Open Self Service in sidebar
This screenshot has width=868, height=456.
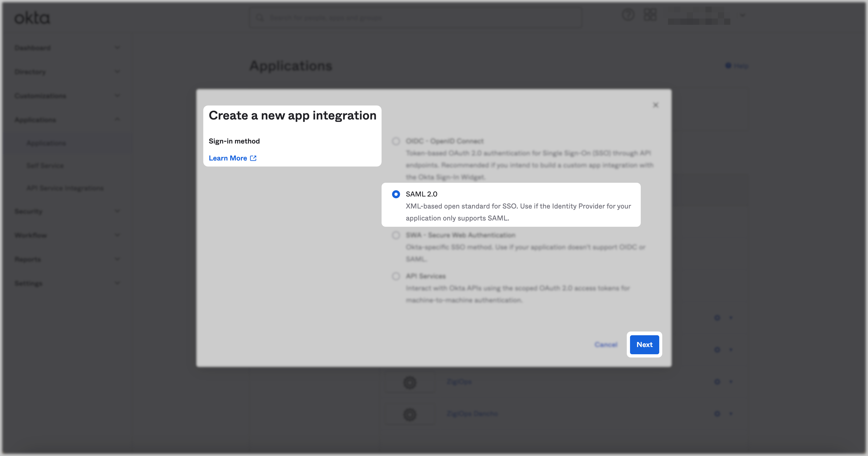pyautogui.click(x=45, y=165)
